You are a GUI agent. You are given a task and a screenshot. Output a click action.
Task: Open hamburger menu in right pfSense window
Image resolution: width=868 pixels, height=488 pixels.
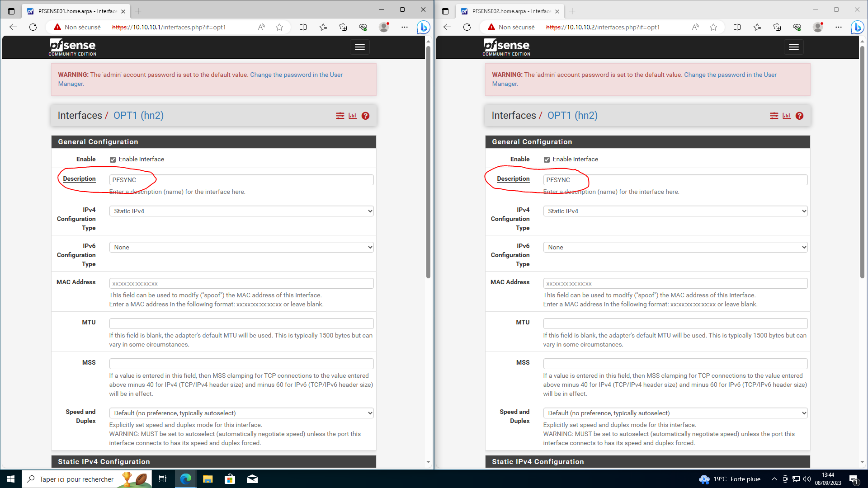point(793,47)
